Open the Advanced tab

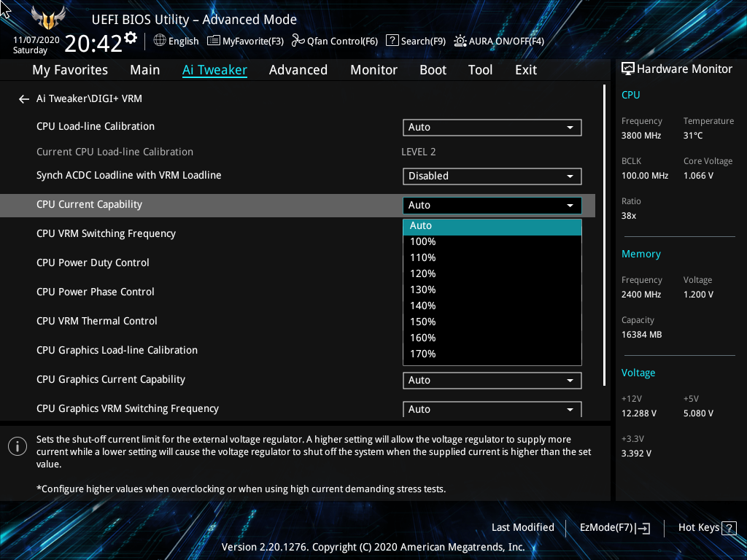(298, 70)
